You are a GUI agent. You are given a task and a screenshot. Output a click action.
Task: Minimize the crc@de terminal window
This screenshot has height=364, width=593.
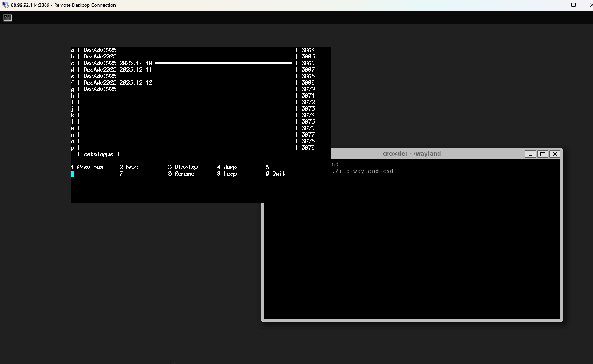(x=530, y=154)
